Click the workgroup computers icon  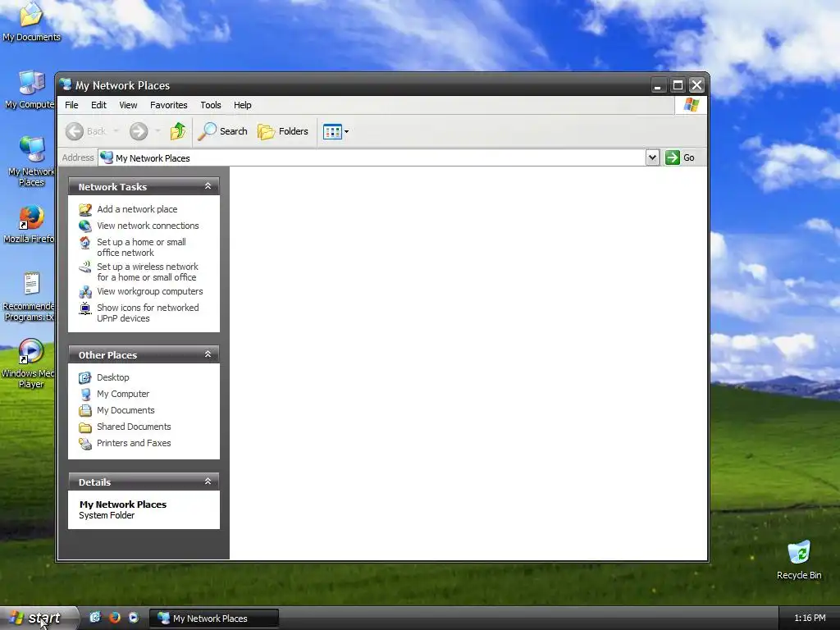(85, 292)
